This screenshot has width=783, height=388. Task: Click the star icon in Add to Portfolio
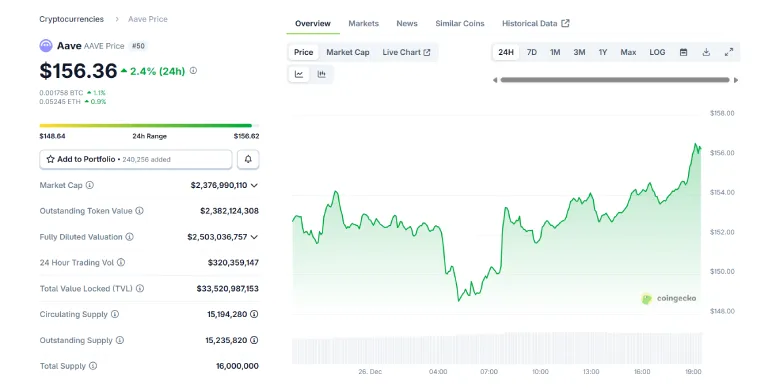tap(50, 159)
